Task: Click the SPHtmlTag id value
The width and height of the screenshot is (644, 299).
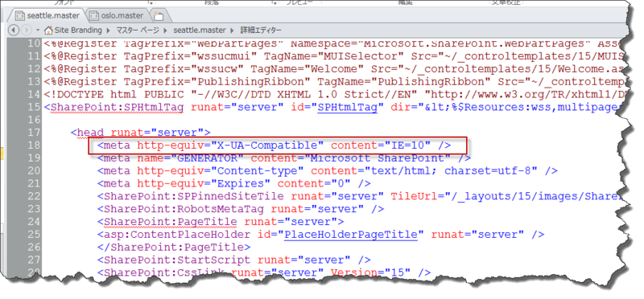Action: pos(348,107)
